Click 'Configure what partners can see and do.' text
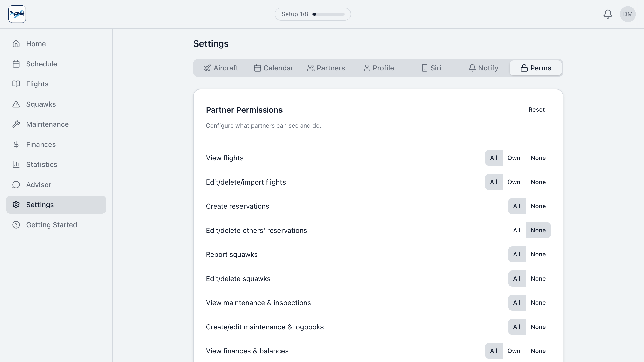Viewport: 644px width, 362px height. click(263, 126)
